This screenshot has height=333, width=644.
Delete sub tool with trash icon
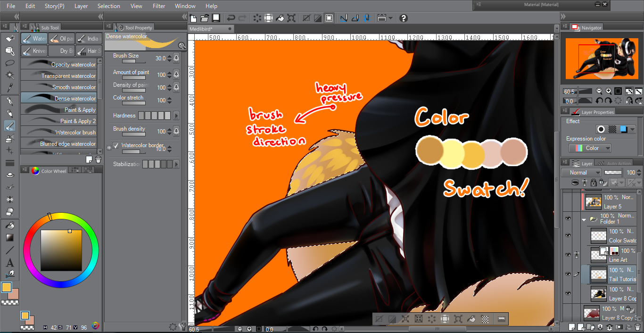point(98,159)
